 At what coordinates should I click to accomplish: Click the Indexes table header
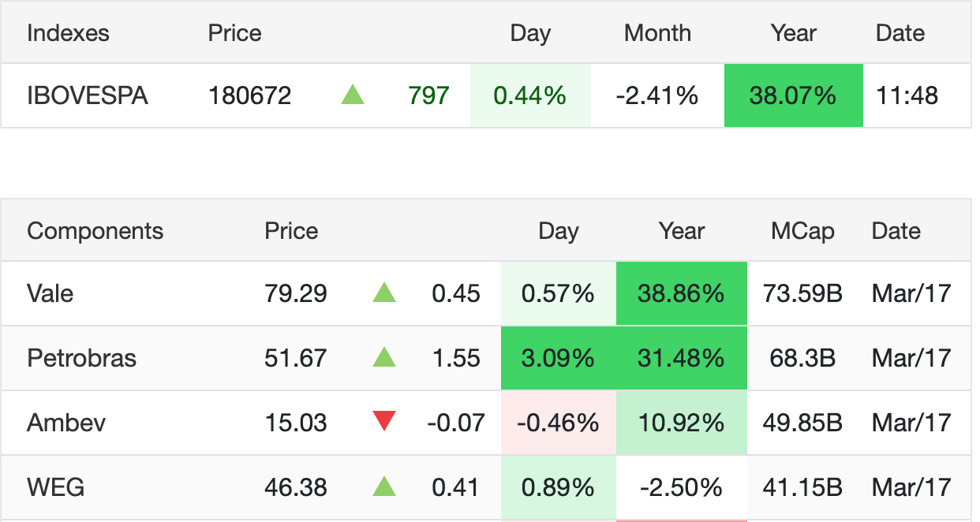[x=68, y=33]
